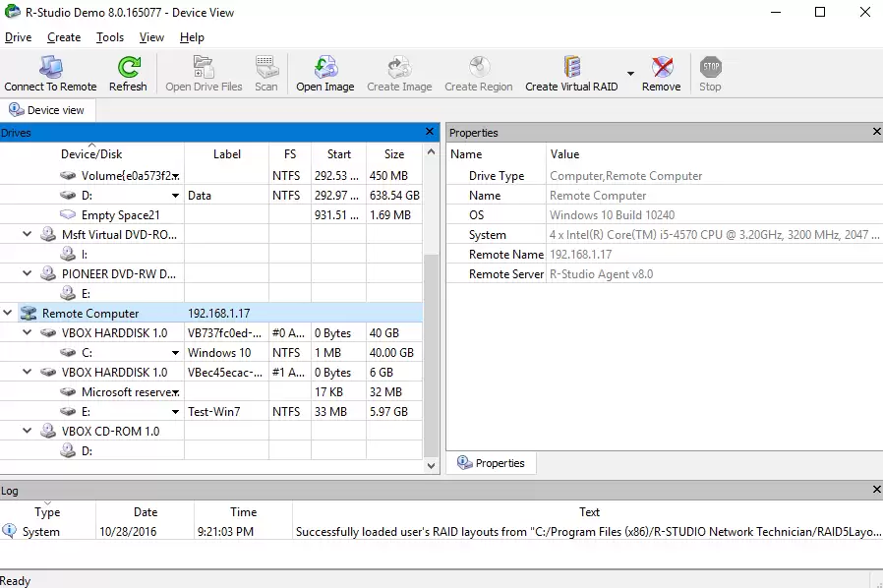883x588 pixels.
Task: Close the Drives panel
Action: (x=429, y=132)
